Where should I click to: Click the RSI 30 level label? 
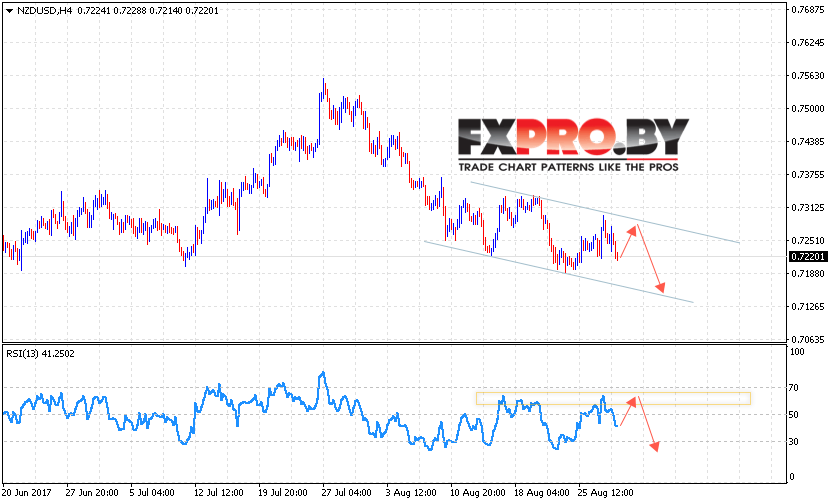click(x=794, y=442)
